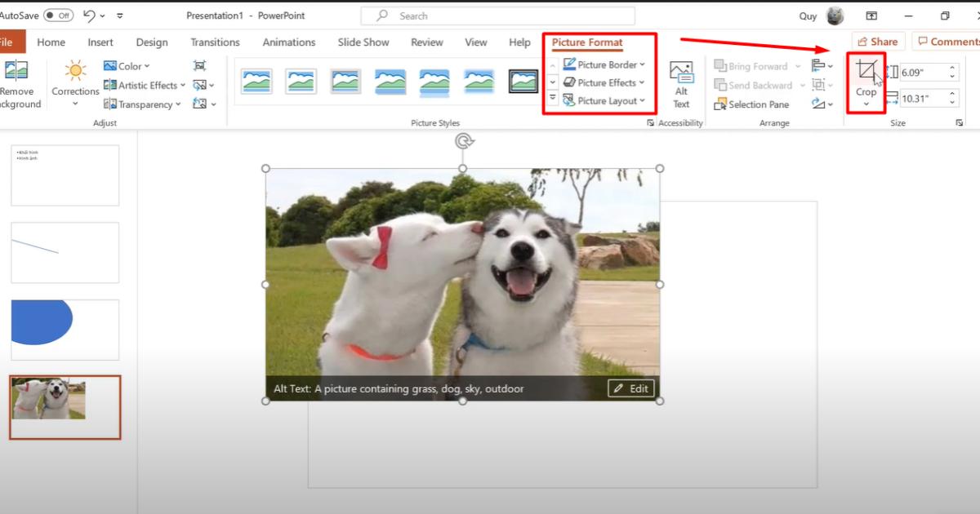Click the Search box in title bar
The width and height of the screenshot is (980, 514).
[x=498, y=16]
